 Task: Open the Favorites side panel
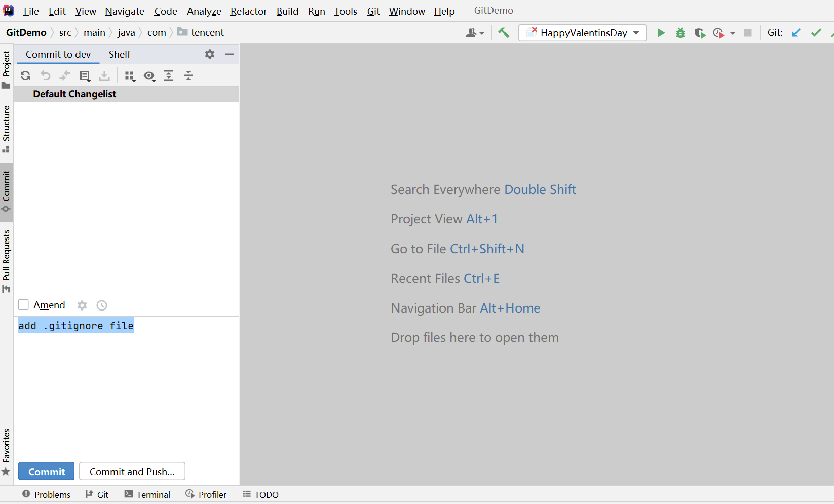6,452
